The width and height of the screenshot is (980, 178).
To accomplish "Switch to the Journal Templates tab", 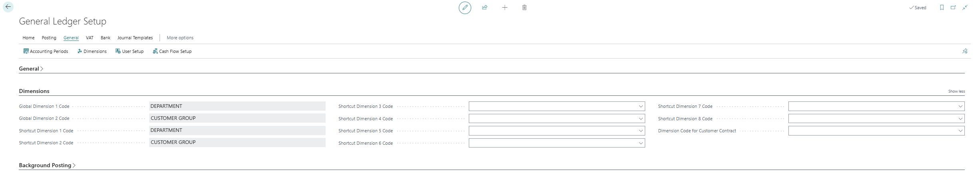I will pyautogui.click(x=135, y=38).
